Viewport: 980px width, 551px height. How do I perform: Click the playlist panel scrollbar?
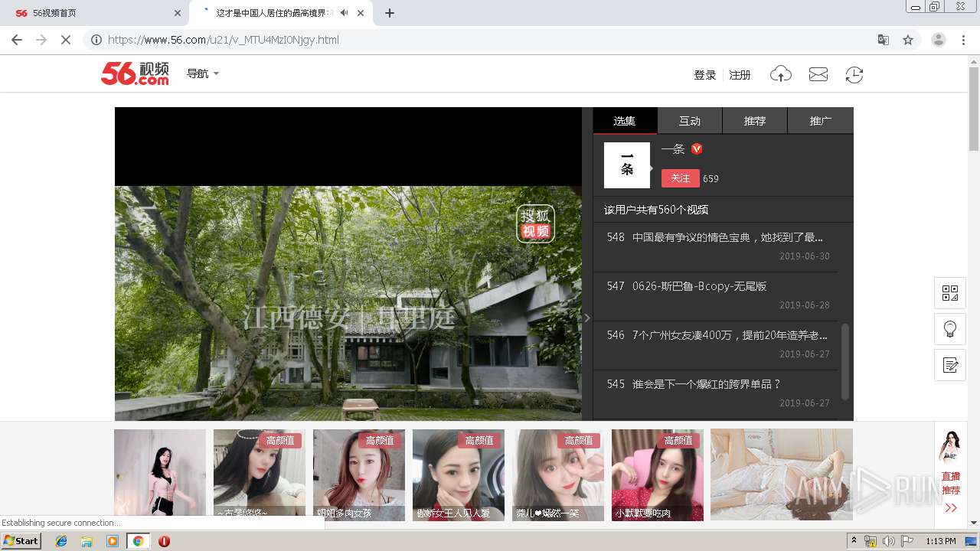[845, 361]
